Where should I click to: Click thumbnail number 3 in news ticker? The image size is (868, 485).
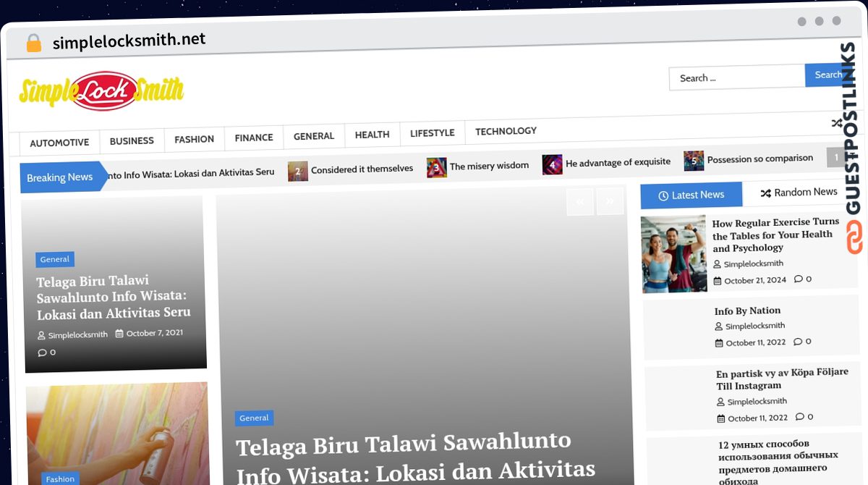pos(436,167)
